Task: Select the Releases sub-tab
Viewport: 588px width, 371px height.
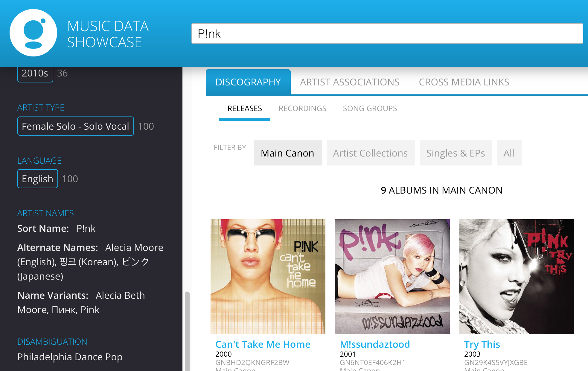Action: point(244,108)
